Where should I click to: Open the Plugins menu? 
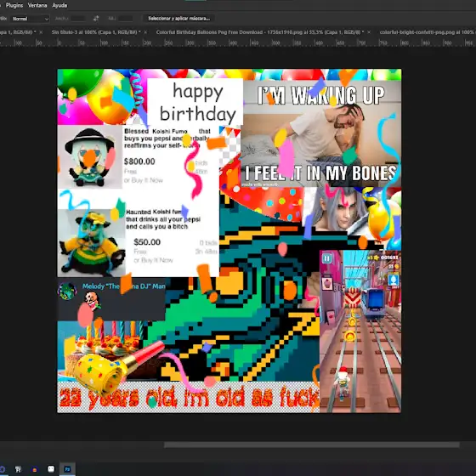tap(14, 5)
